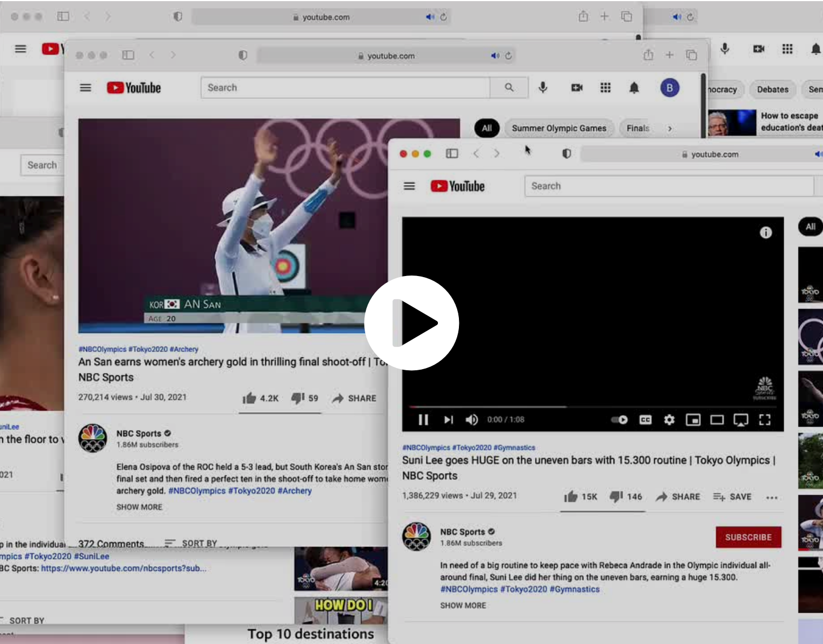The width and height of the screenshot is (823, 644).
Task: Open account avatar B in middle window
Action: pyautogui.click(x=670, y=87)
